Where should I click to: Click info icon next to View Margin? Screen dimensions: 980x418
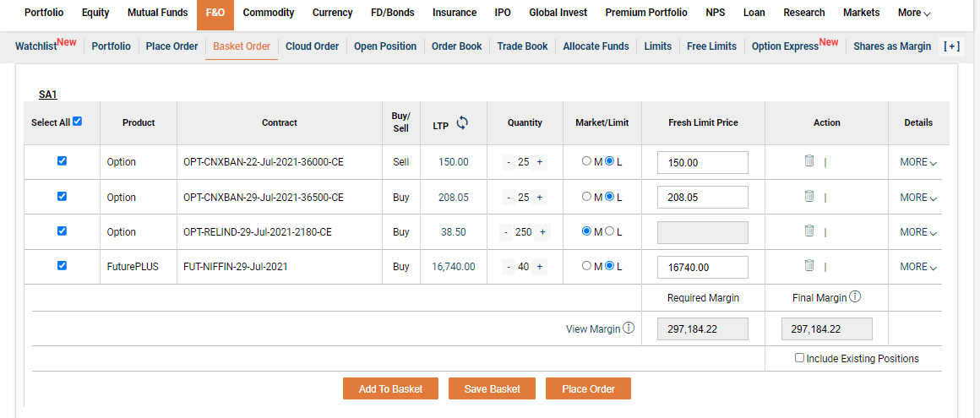point(629,328)
